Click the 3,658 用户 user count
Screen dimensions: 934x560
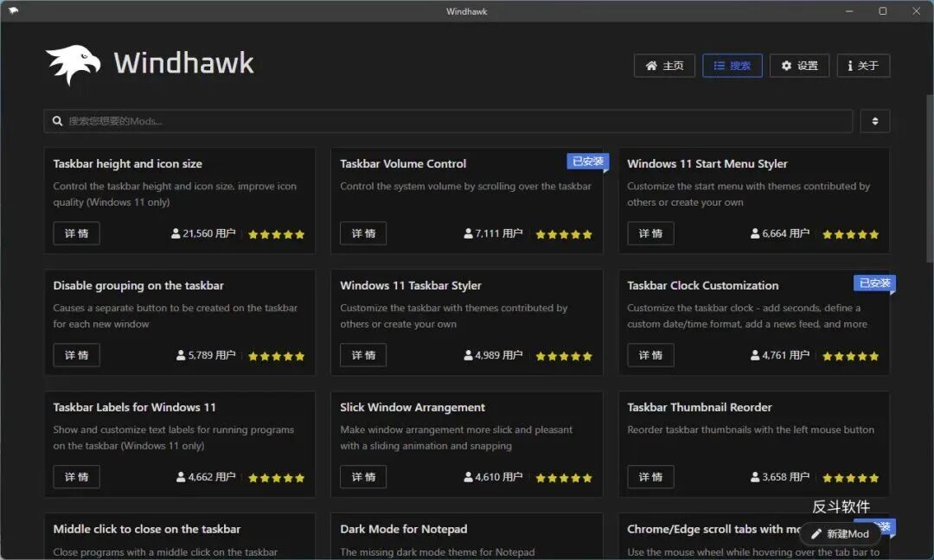[780, 477]
